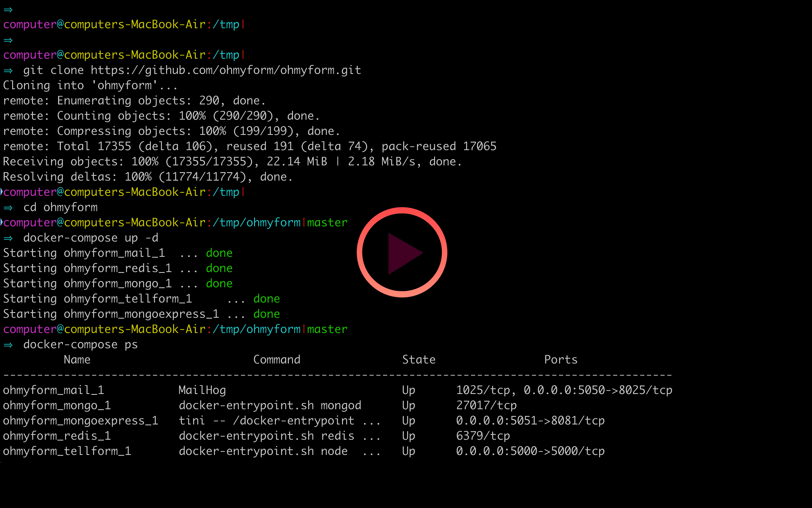Click the 'Name' column header
The image size is (812, 508).
click(77, 360)
